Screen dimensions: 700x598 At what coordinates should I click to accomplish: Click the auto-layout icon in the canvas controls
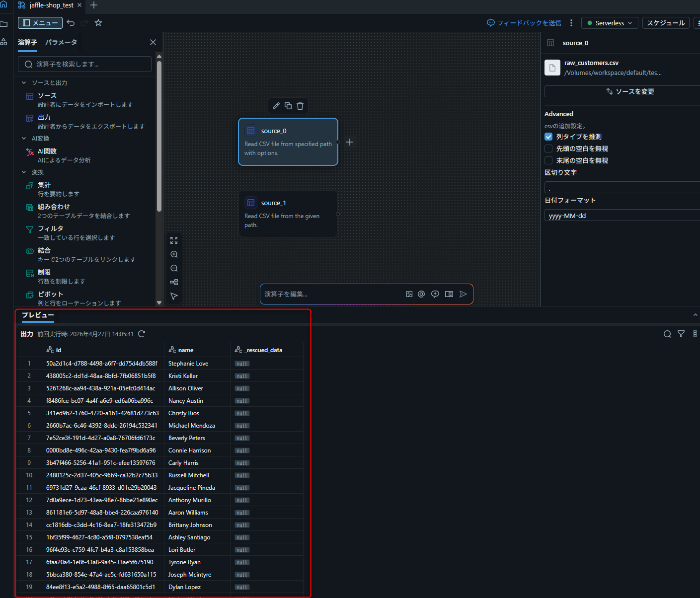174,282
